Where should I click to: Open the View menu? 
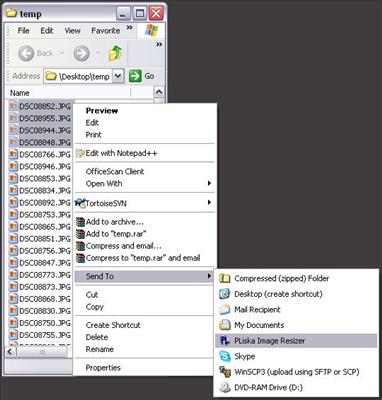coord(72,31)
